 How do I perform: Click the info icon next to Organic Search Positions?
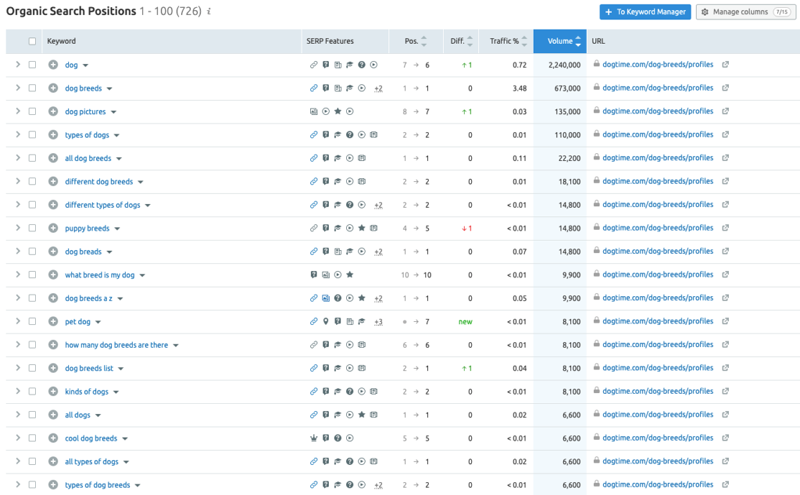pyautogui.click(x=209, y=11)
